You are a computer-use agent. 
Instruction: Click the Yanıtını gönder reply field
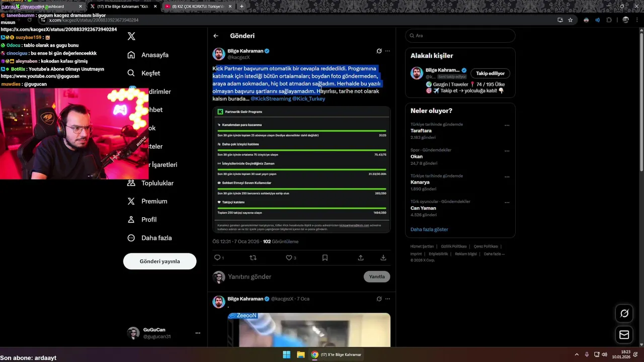292,277
